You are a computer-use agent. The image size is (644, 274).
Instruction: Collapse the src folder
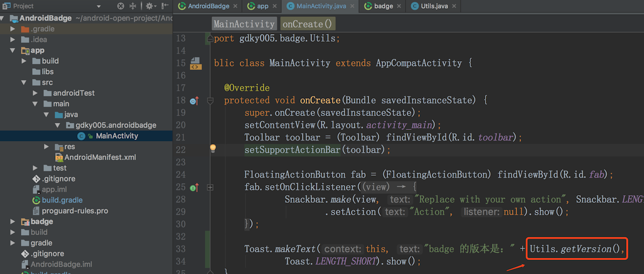pos(24,83)
